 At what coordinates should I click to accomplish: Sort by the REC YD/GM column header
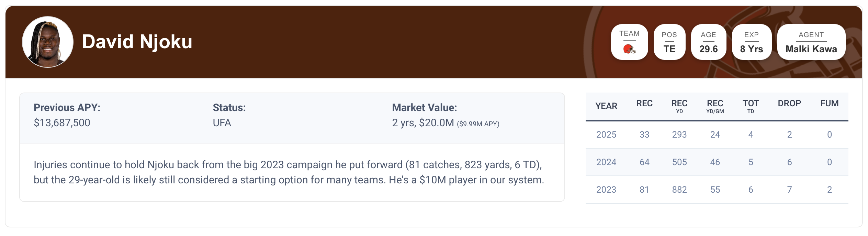pyautogui.click(x=715, y=106)
